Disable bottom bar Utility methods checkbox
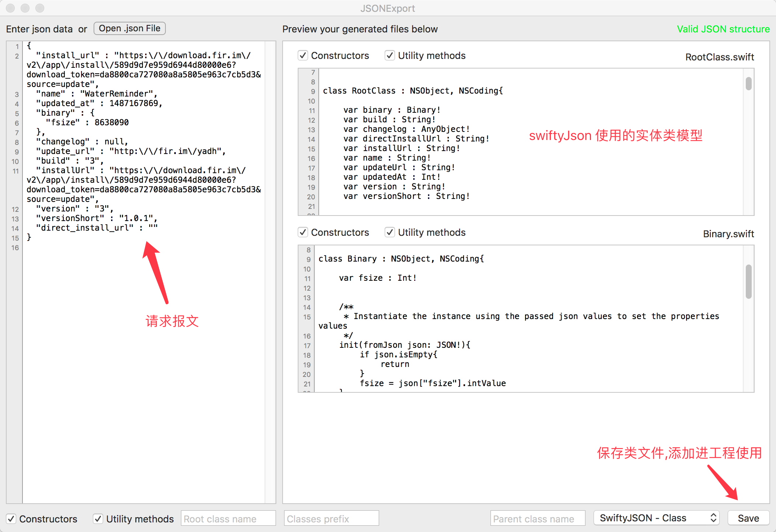 click(98, 519)
